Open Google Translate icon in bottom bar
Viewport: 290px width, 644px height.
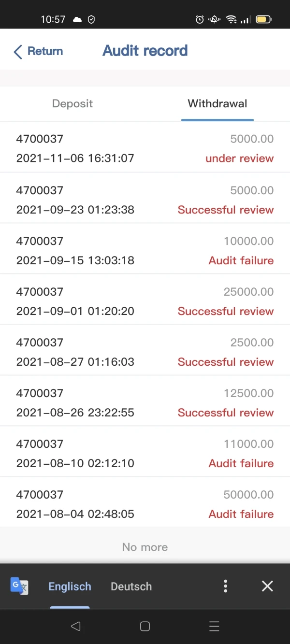coord(19,586)
